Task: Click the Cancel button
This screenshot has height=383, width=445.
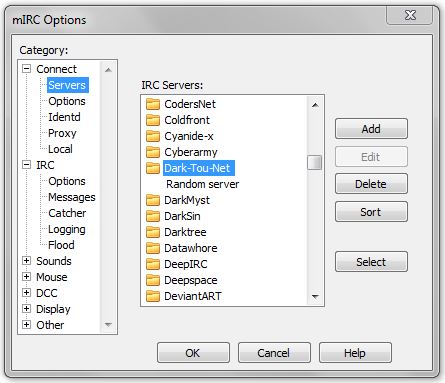Action: click(274, 353)
